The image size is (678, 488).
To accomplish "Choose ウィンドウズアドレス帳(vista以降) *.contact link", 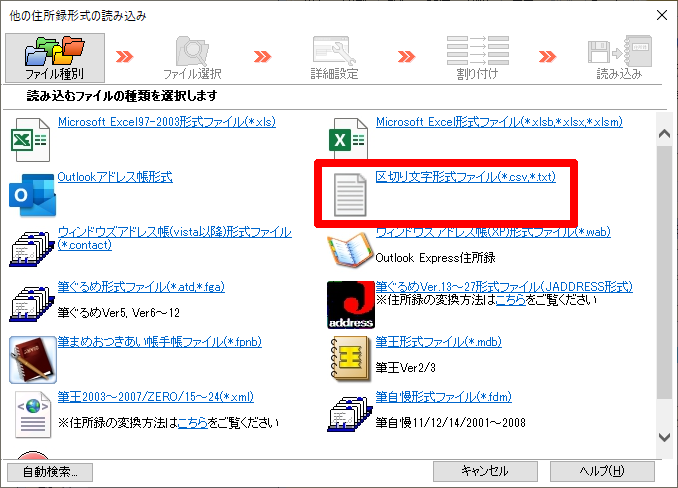I will [x=175, y=238].
